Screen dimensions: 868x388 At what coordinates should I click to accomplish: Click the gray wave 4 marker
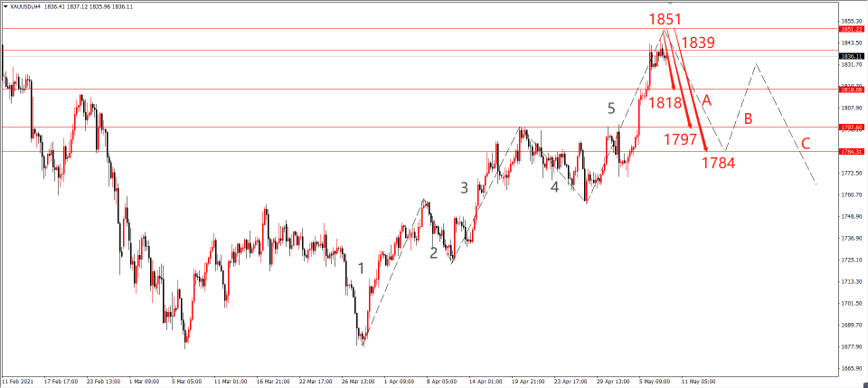point(555,187)
